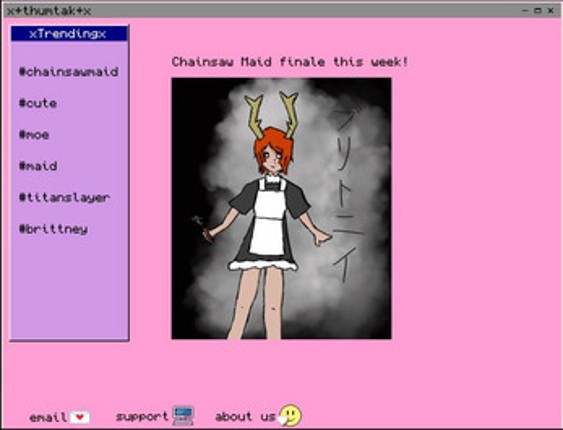This screenshot has height=430, width=563.
Task: Select the #cute trending tag
Action: pyautogui.click(x=38, y=103)
